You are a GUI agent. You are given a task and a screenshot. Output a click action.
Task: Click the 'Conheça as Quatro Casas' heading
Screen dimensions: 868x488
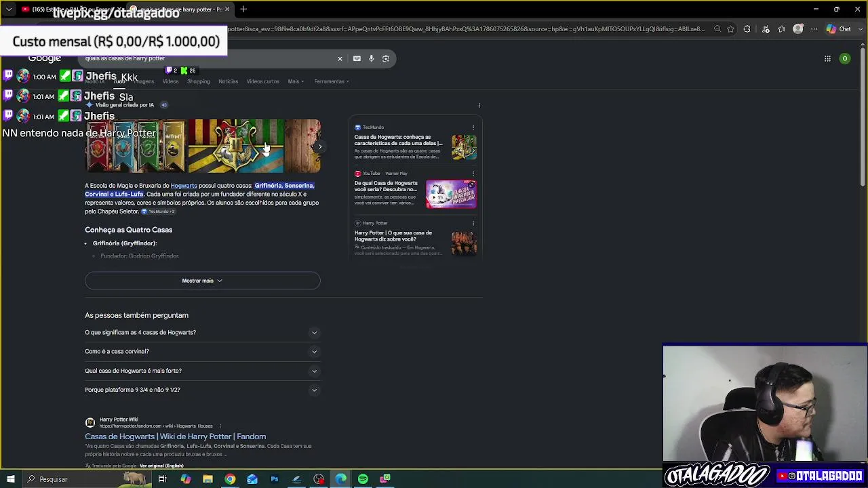point(129,230)
